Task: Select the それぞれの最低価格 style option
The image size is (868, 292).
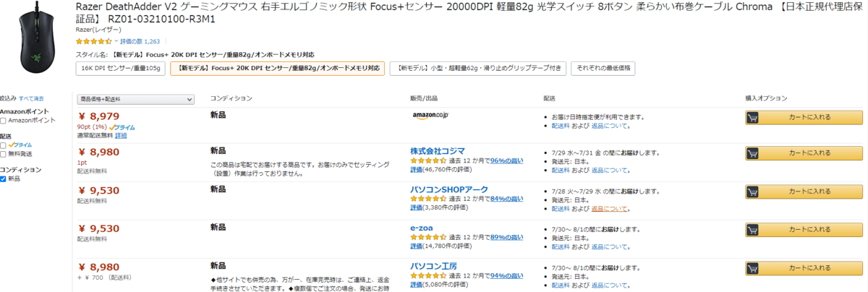Action: (603, 68)
